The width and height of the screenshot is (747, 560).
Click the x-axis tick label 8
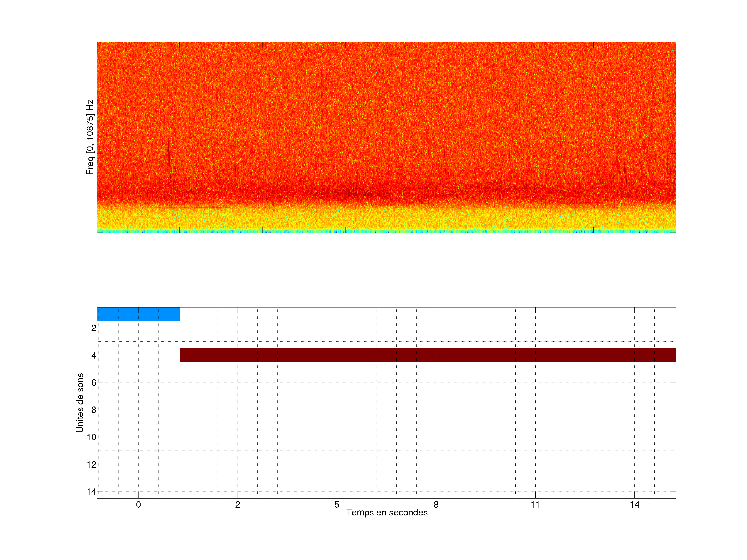[436, 505]
